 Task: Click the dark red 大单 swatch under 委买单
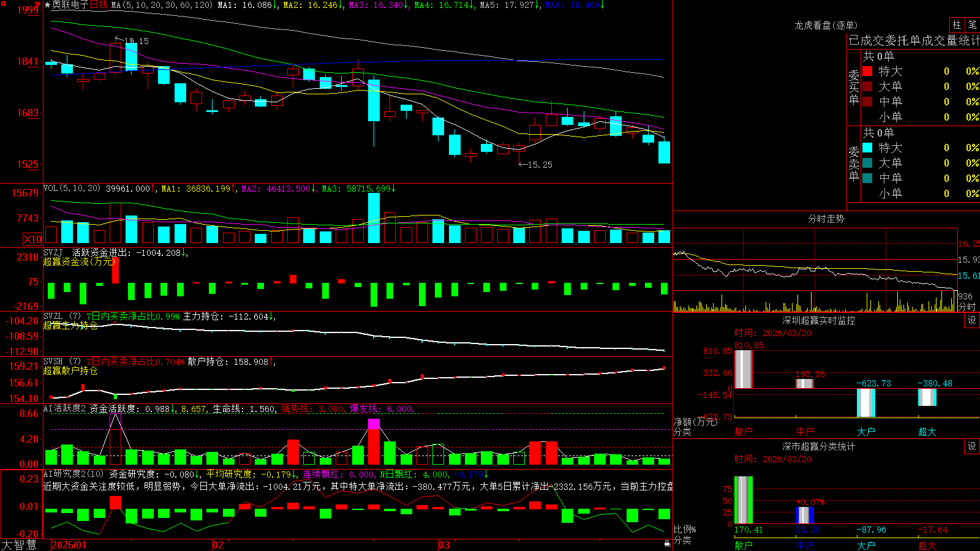click(867, 86)
